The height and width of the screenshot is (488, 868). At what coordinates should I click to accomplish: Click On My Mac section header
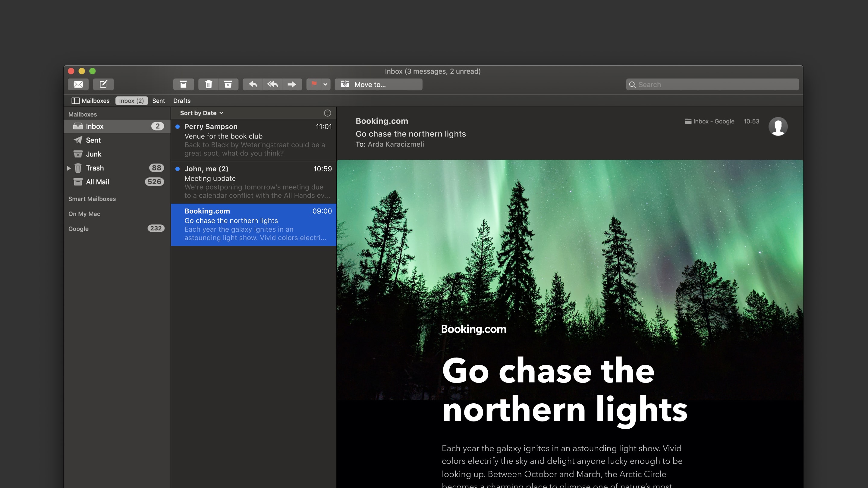click(x=84, y=214)
